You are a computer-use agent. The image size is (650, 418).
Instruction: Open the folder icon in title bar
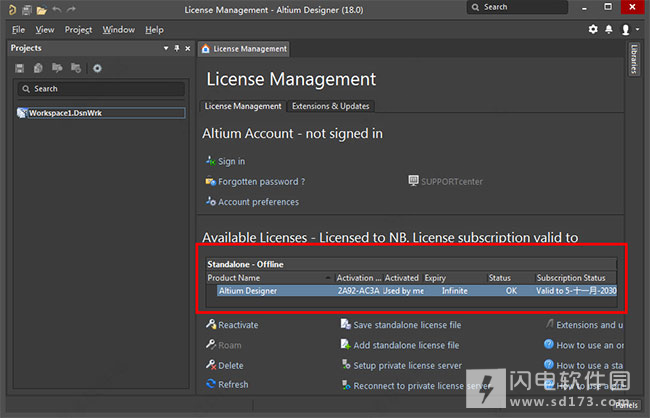[41, 10]
